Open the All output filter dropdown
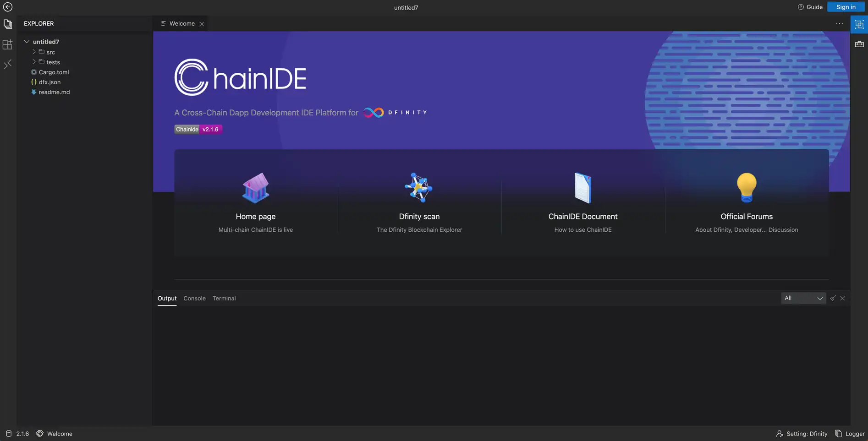The image size is (868, 441). point(803,298)
